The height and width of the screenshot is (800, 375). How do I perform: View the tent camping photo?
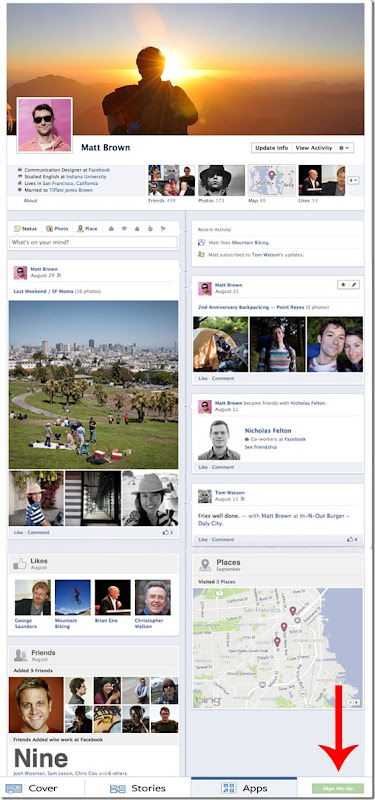pos(220,344)
